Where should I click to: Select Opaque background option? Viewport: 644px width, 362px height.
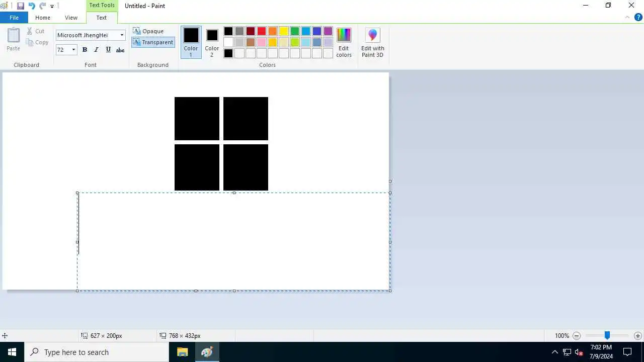148,31
